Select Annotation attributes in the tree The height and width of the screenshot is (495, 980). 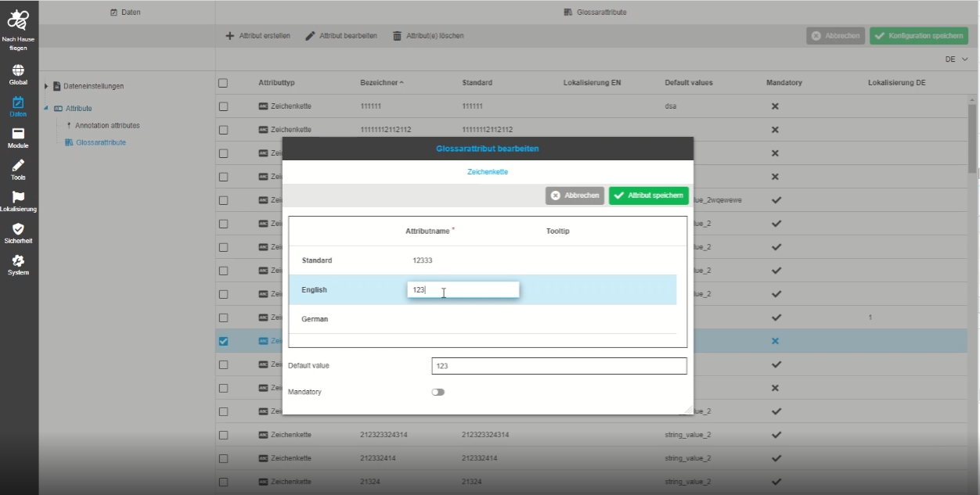pyautogui.click(x=107, y=125)
